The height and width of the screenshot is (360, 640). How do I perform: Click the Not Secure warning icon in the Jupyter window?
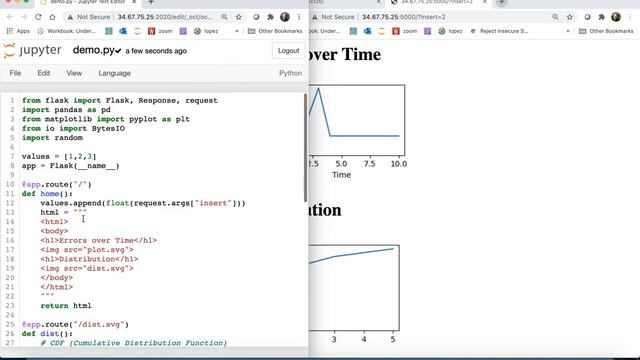coord(70,17)
